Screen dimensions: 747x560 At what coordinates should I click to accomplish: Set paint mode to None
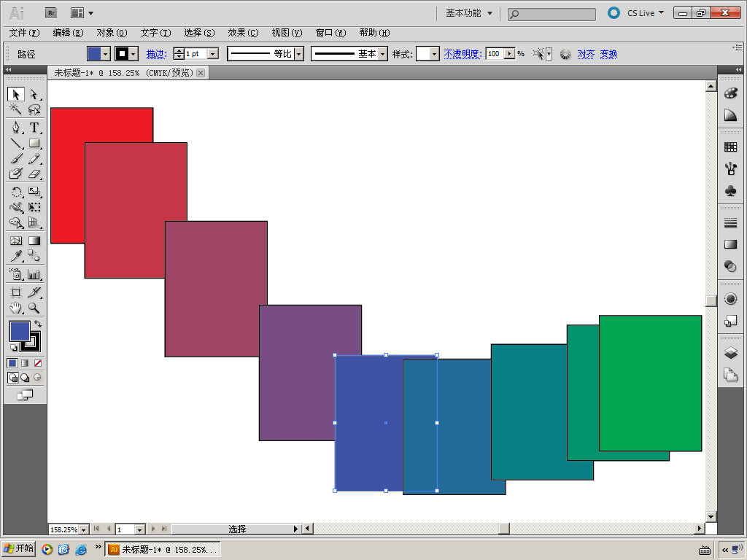coord(38,363)
